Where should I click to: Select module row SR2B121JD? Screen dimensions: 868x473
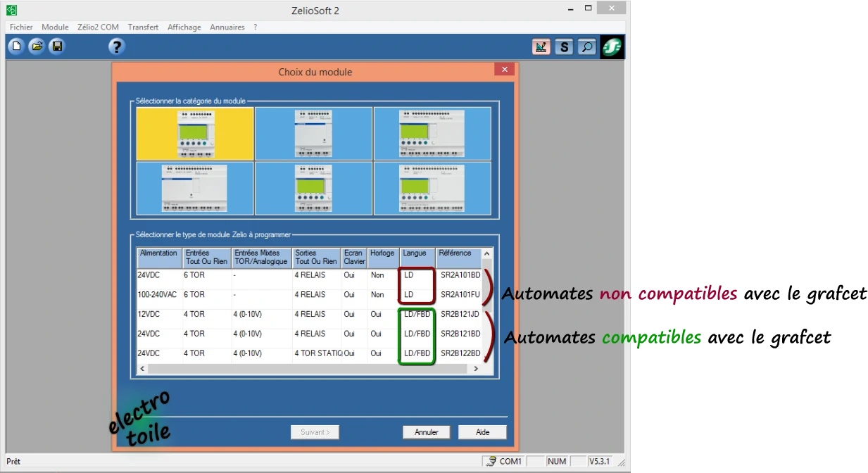(x=310, y=314)
